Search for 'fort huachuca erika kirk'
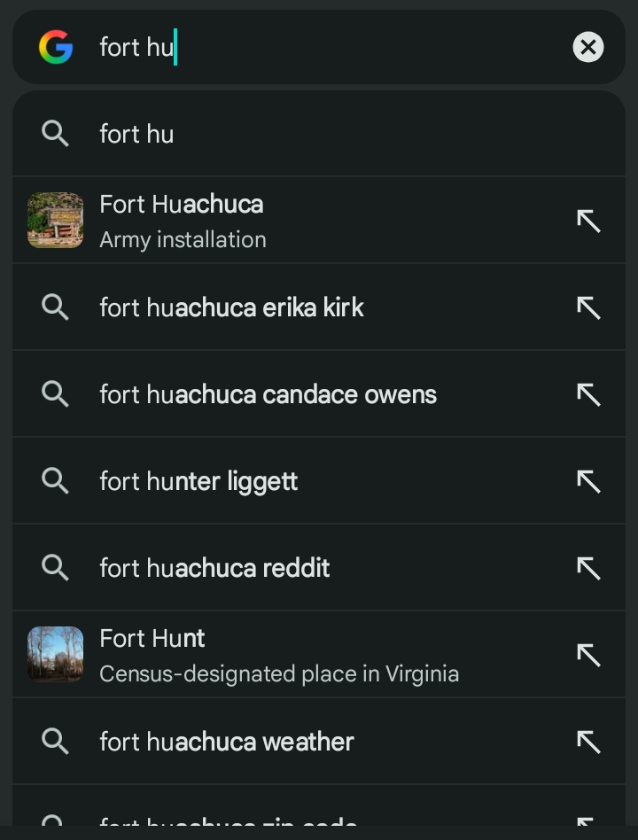 coord(231,307)
